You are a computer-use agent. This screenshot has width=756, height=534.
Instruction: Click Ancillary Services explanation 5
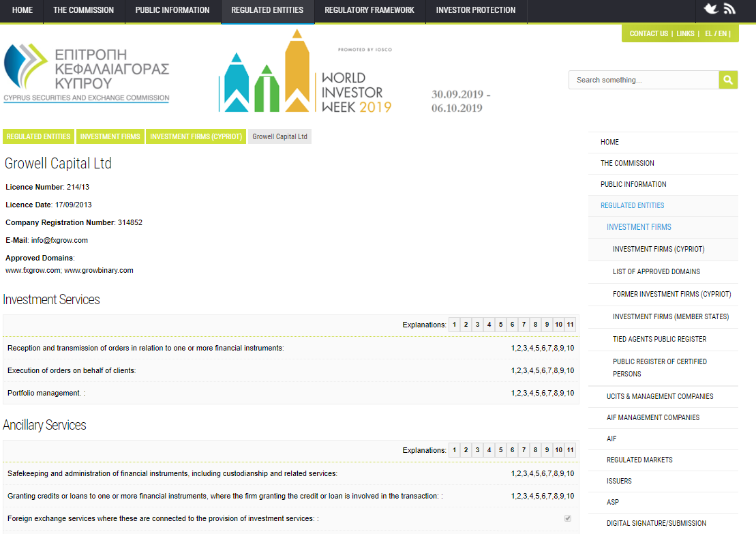point(500,449)
